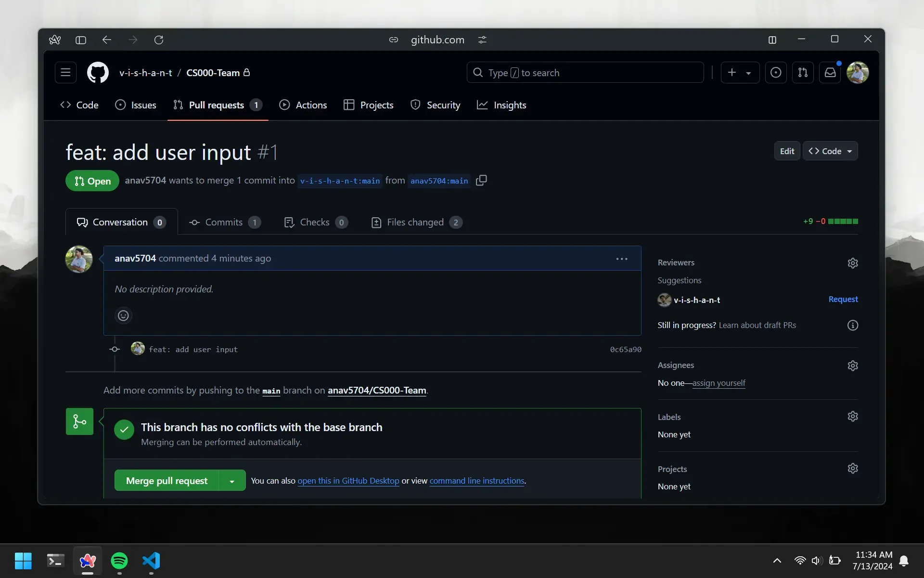Open the Arc browser logo menu
The height and width of the screenshot is (578, 924).
pos(55,39)
